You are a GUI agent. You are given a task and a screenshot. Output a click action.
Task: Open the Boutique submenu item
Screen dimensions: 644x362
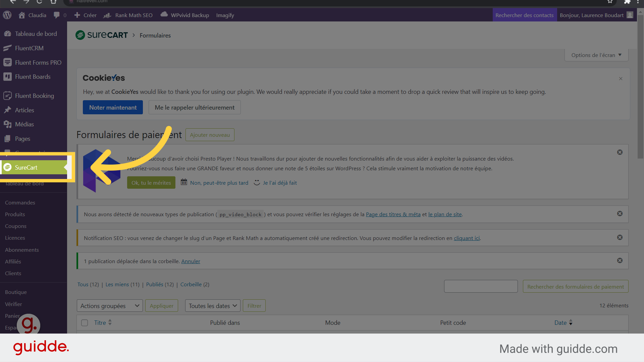[16, 292]
